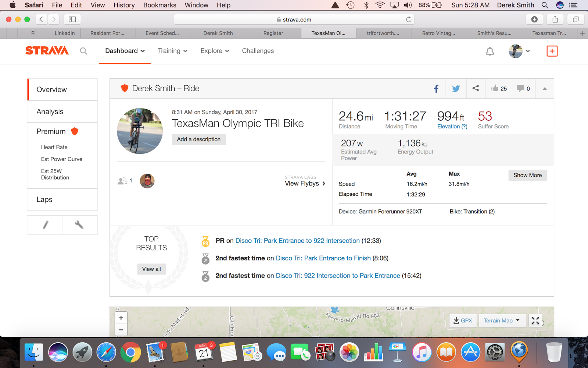588x368 pixels.
Task: Open wrench actions menu
Action: pos(79,224)
